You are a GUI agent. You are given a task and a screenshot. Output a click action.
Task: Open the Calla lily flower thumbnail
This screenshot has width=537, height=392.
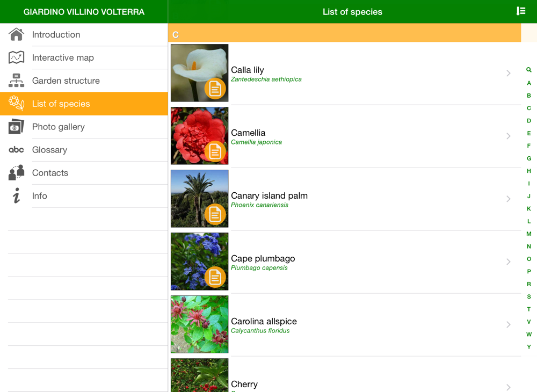pyautogui.click(x=199, y=72)
